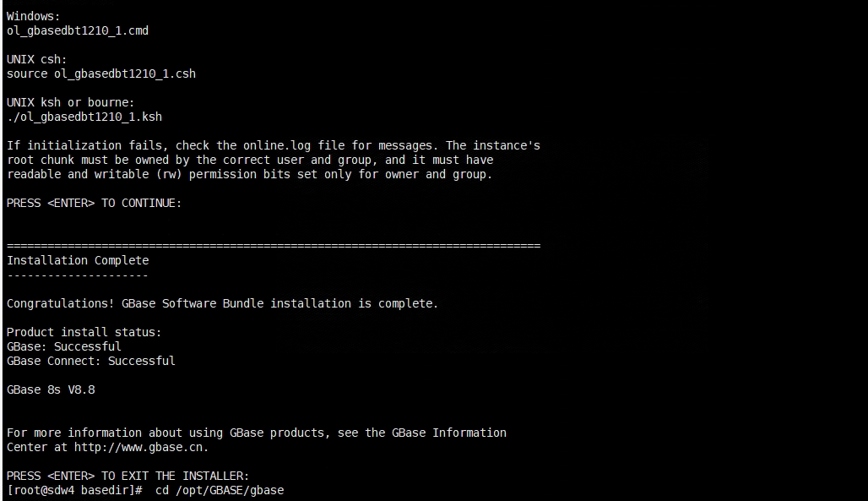Click the 'UNIX csh:' line
The image size is (868, 501).
tap(36, 60)
